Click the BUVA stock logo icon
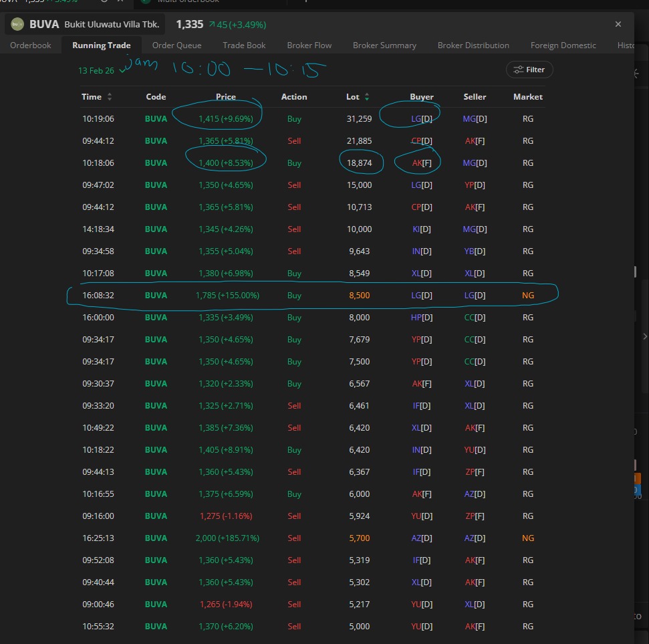 click(17, 25)
